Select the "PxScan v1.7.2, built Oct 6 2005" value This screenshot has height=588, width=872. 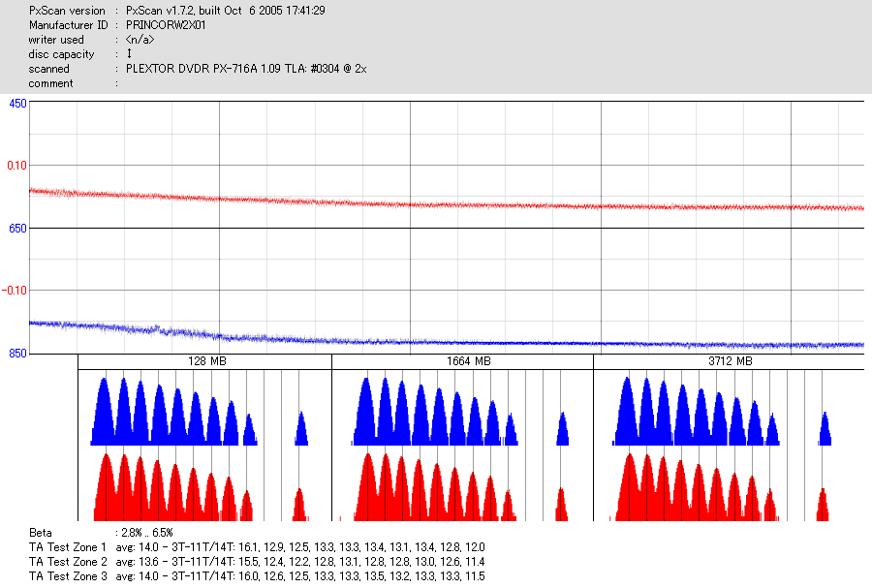(225, 11)
